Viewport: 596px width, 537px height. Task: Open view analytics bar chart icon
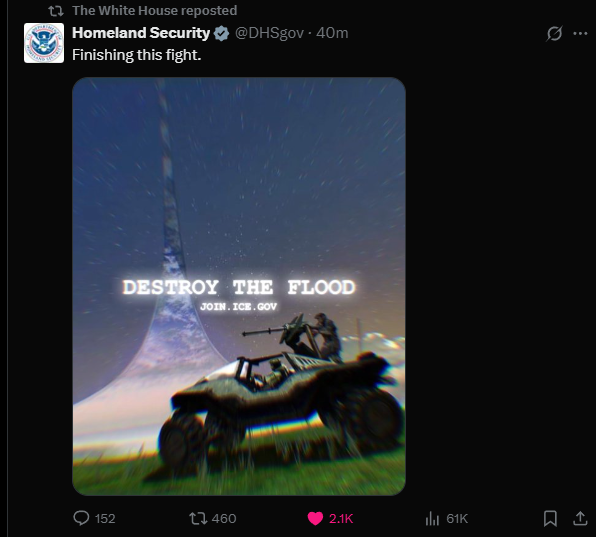(x=432, y=518)
